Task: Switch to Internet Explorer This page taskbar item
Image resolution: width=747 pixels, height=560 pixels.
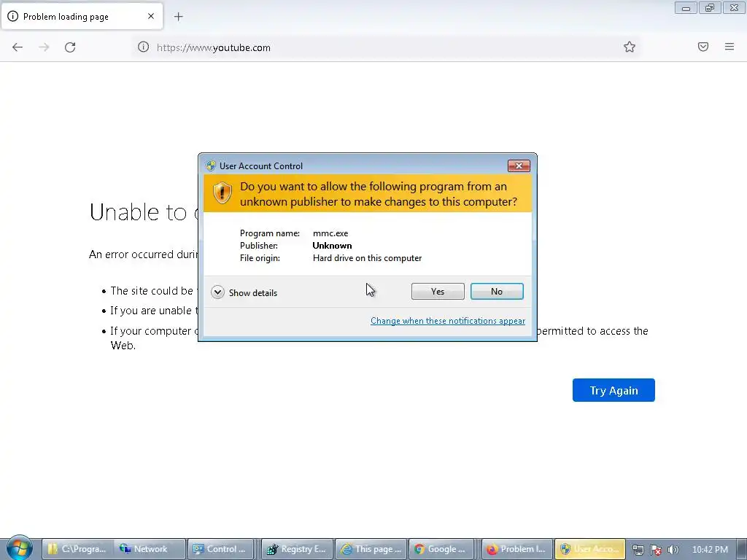Action: (x=371, y=549)
